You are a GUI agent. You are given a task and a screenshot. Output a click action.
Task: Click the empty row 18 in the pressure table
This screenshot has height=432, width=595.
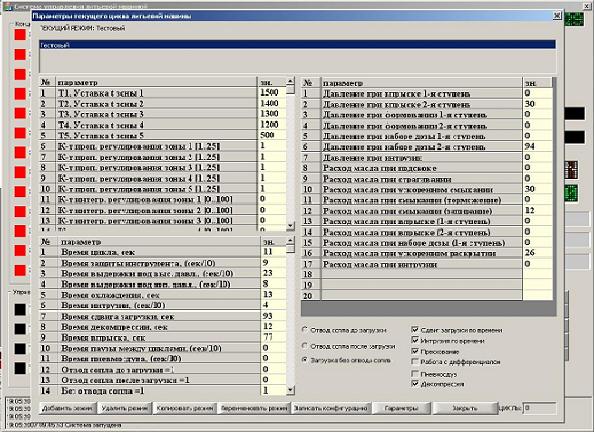(427, 274)
